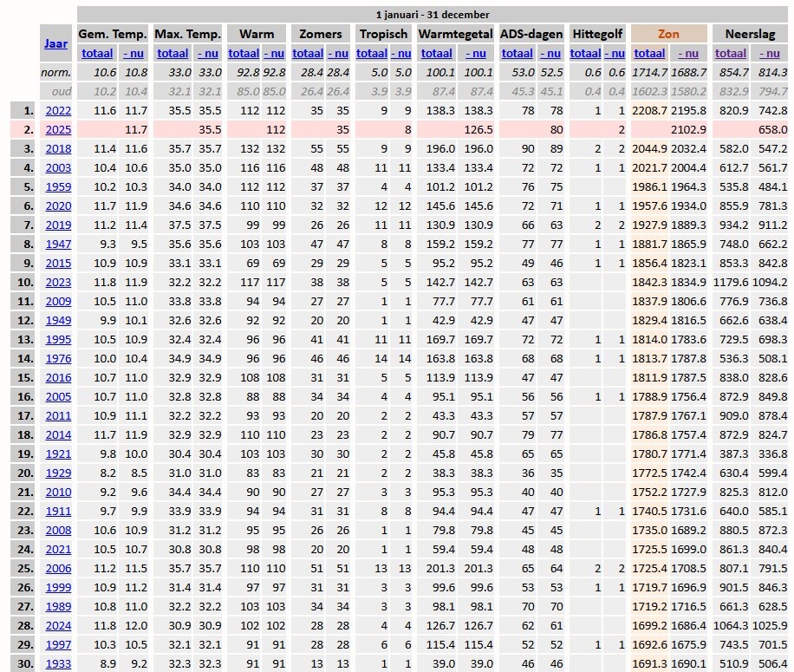Open the year 2006 link
The width and height of the screenshot is (794, 672).
[58, 568]
